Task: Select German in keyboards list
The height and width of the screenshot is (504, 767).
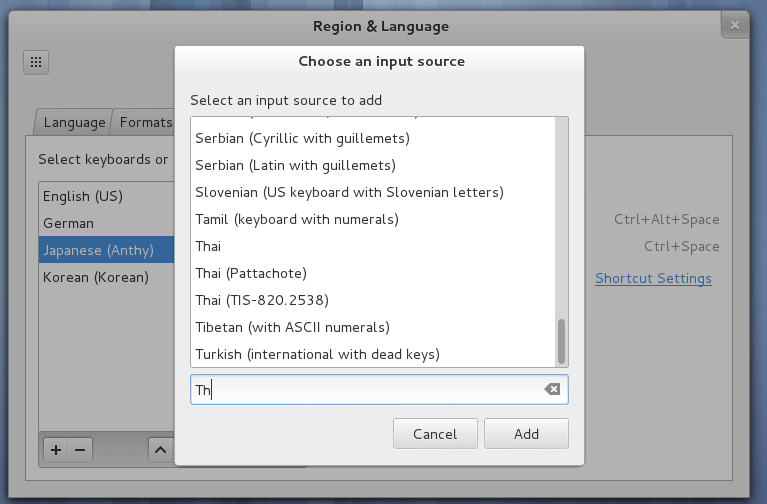Action: click(x=107, y=223)
